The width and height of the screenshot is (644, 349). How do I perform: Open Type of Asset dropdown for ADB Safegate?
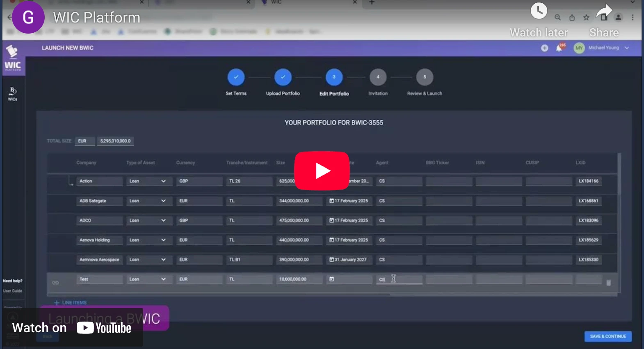[x=149, y=201]
